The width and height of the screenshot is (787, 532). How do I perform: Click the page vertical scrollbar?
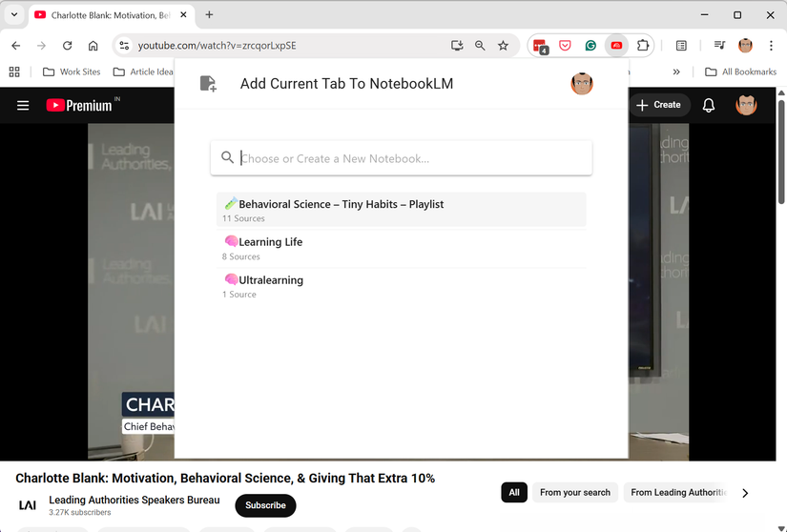coord(781,152)
